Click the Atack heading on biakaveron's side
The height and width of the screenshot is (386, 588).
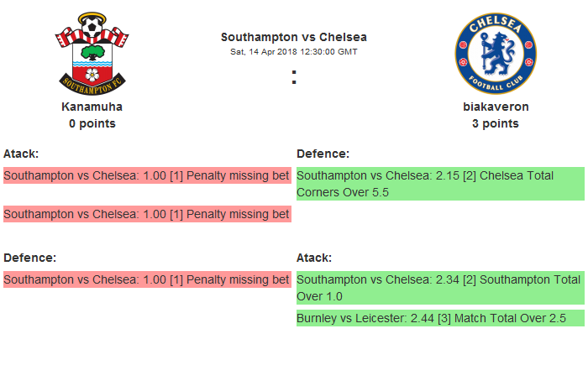pos(314,258)
